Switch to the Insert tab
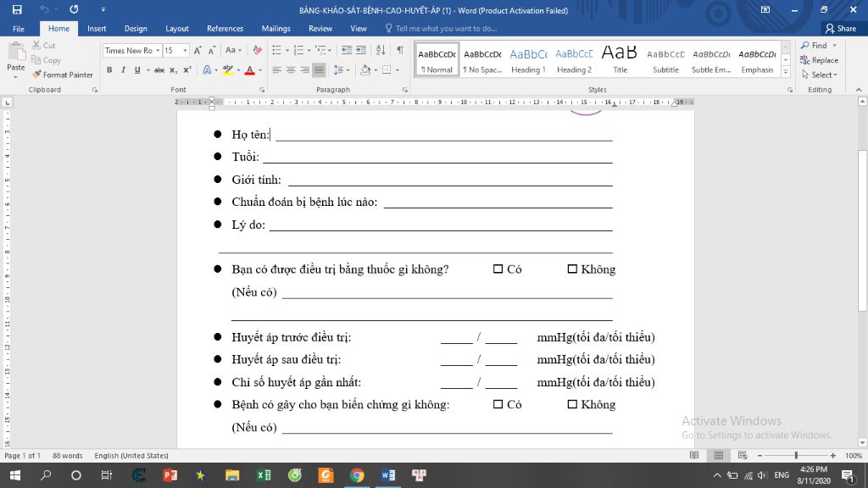Image resolution: width=868 pixels, height=488 pixels. coord(97,29)
